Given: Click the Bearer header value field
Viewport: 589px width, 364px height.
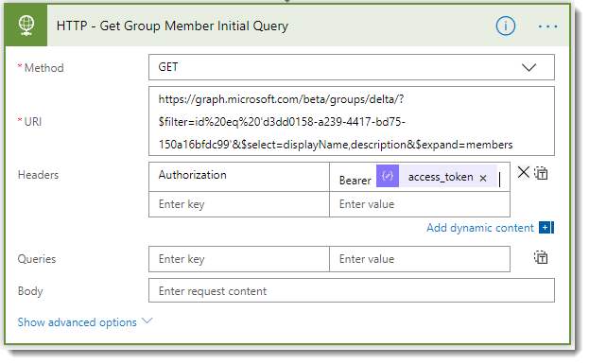Looking at the screenshot, I should tap(420, 177).
